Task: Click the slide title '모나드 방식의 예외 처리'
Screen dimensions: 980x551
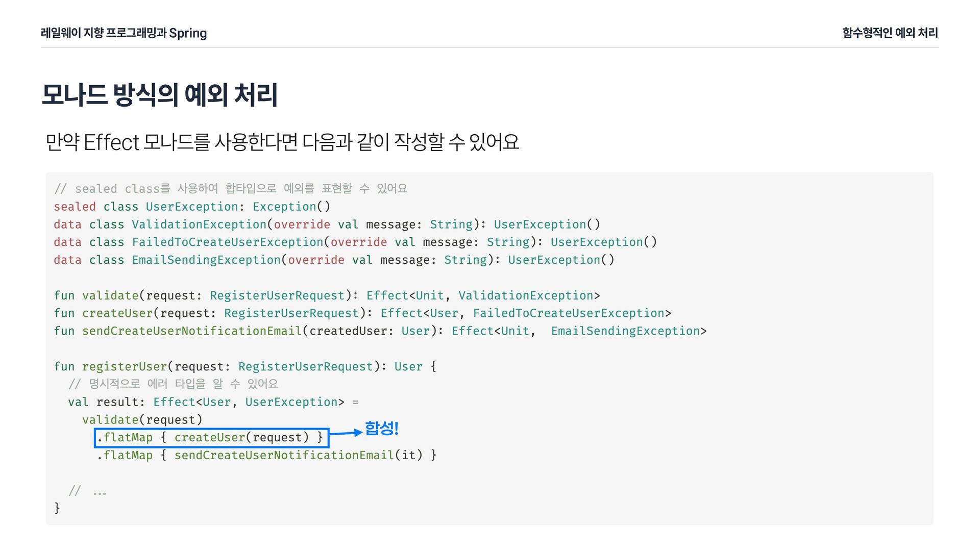Action: pos(159,95)
